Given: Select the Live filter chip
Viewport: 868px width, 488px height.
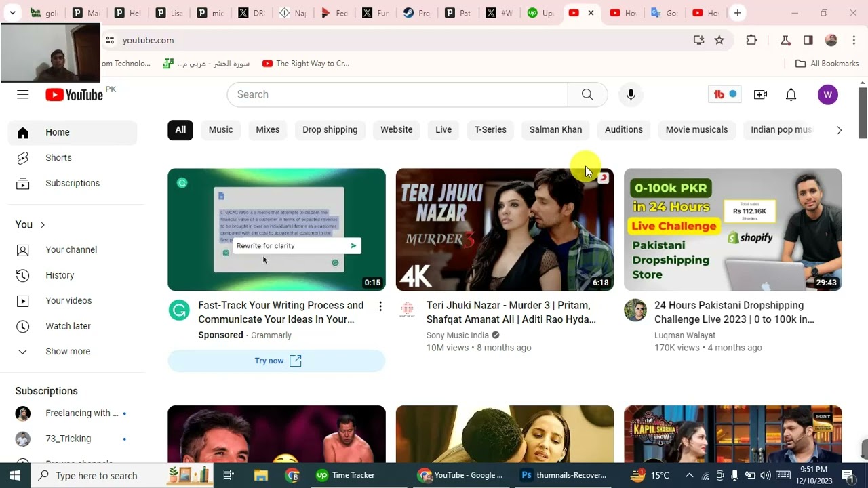Looking at the screenshot, I should (443, 130).
